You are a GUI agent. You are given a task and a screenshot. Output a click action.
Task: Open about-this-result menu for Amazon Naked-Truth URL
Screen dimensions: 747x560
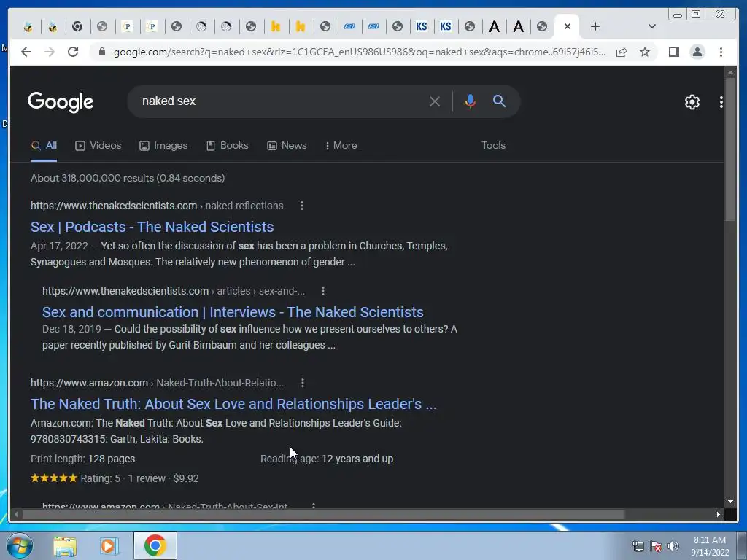pos(303,383)
